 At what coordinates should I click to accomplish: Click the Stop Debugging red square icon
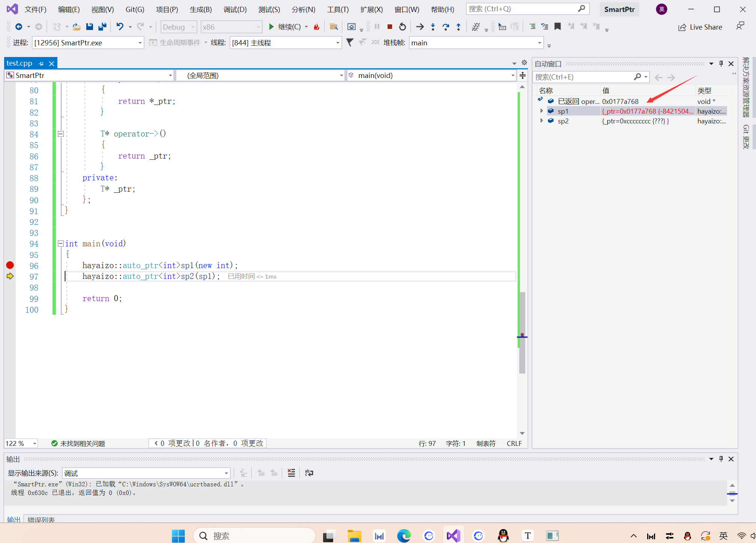tap(390, 27)
